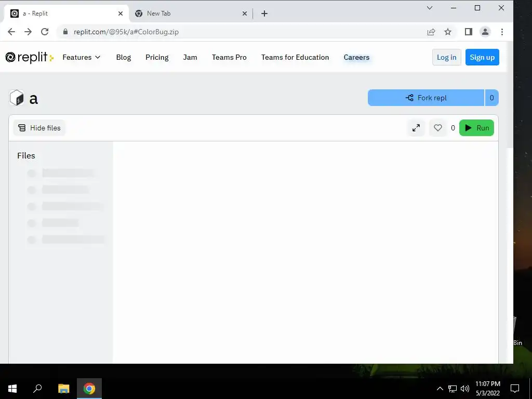Visit Teams Pro page
The width and height of the screenshot is (532, 399).
coord(229,57)
